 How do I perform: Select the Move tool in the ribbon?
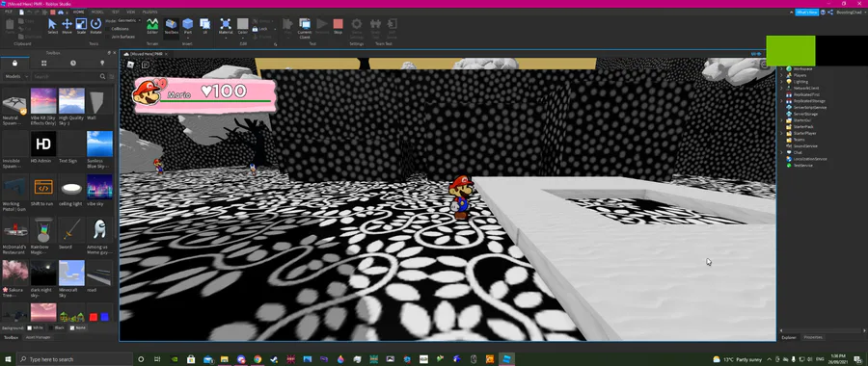click(x=67, y=26)
